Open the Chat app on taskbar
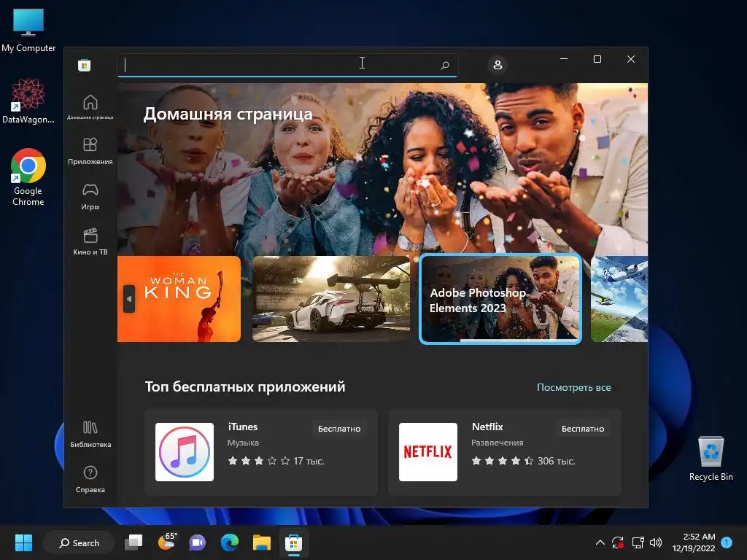Screen dimensions: 747x560 [197, 542]
